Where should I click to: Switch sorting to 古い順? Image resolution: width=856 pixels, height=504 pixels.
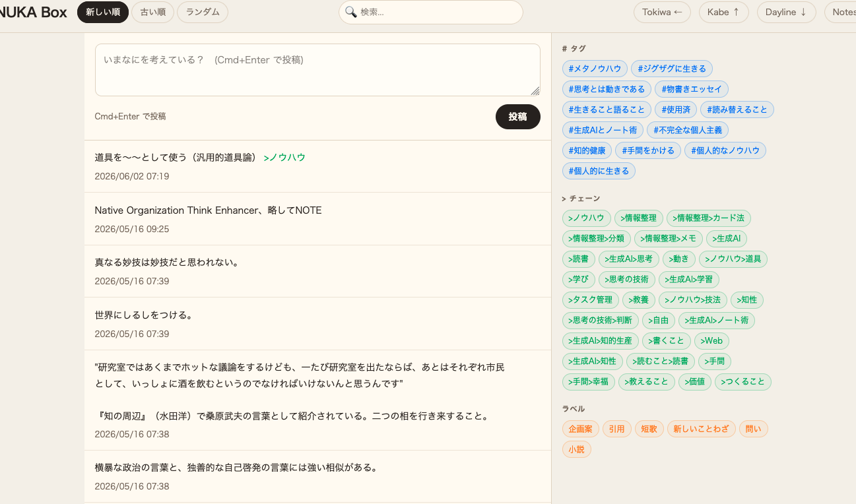click(153, 12)
